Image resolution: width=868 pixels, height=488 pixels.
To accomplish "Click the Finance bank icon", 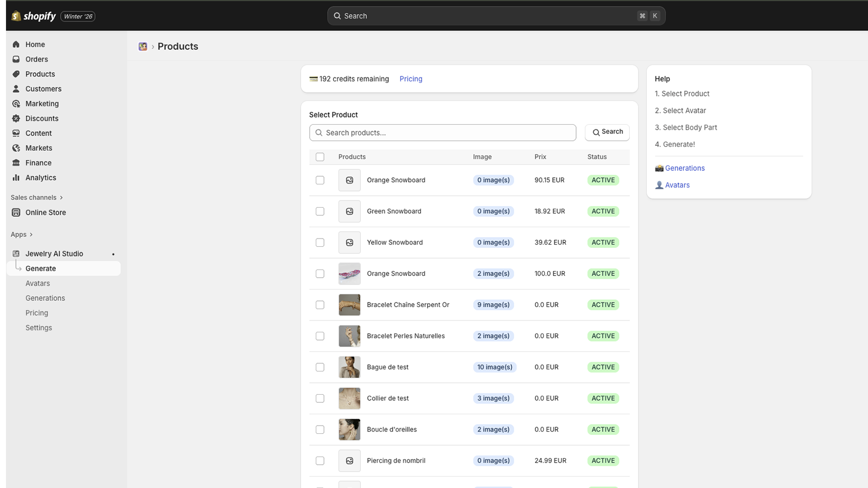I will tap(16, 163).
